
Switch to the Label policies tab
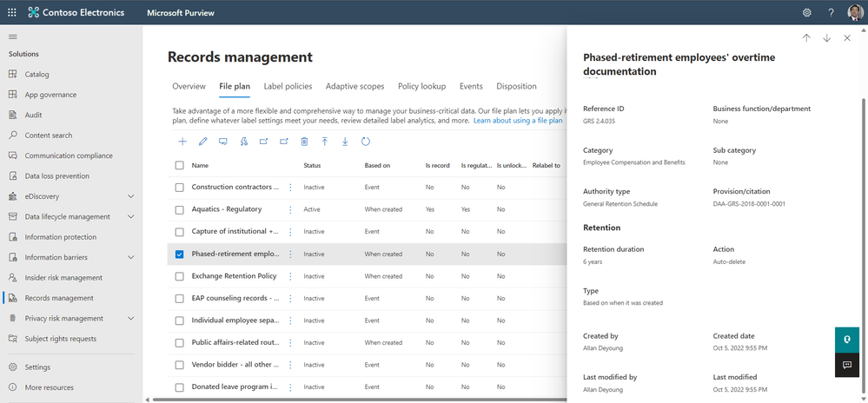tap(288, 87)
